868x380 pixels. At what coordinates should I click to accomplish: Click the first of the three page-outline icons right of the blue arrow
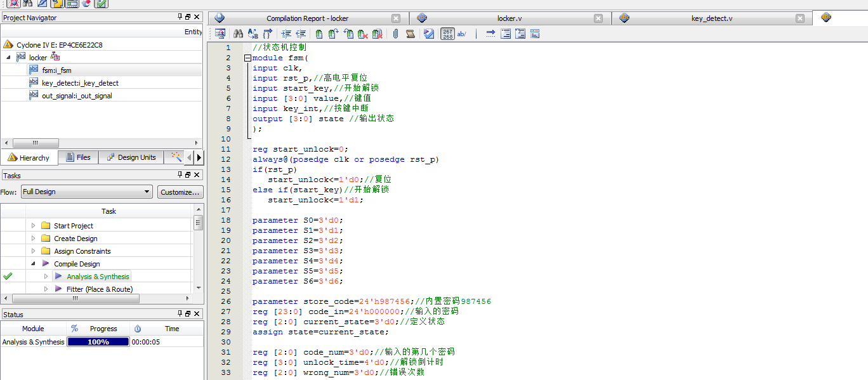506,34
